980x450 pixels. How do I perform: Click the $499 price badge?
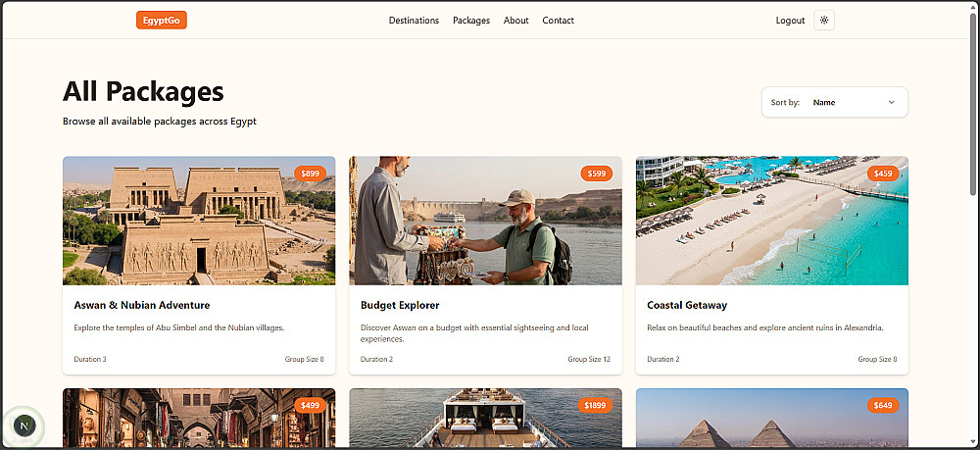coord(310,405)
